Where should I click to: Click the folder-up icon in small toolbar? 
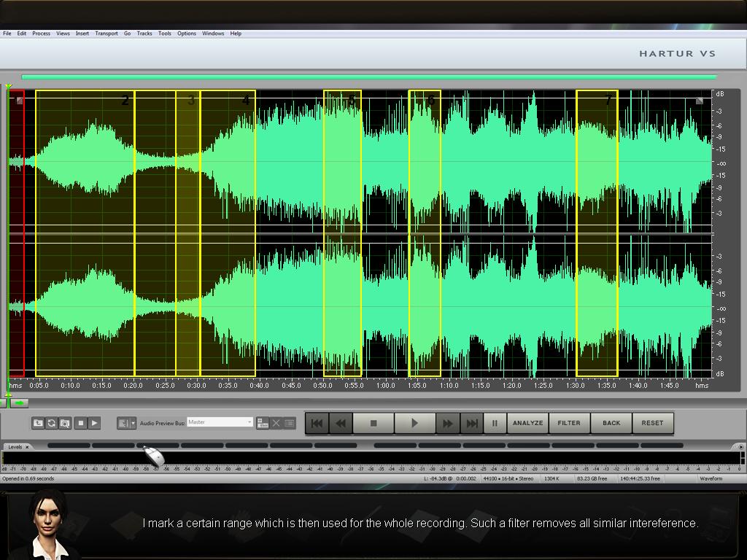38,423
